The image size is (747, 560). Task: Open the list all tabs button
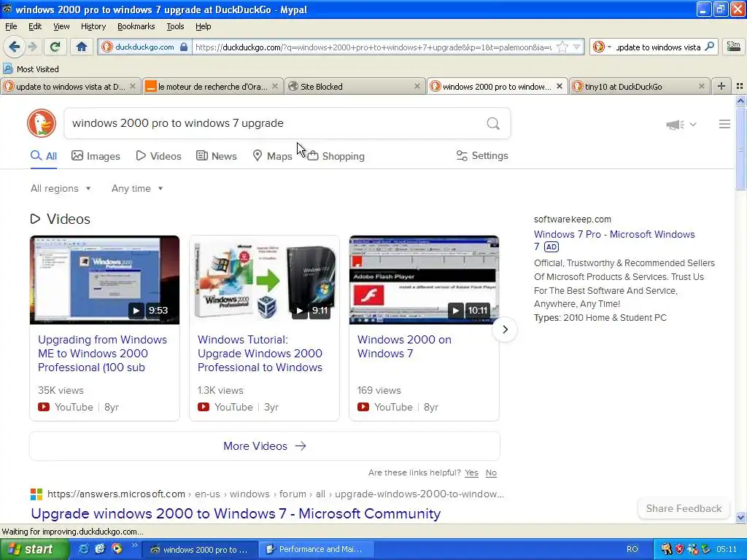[x=740, y=86]
